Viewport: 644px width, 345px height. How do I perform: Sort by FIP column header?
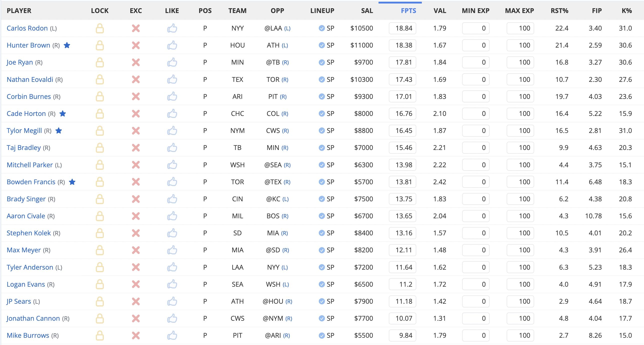[x=597, y=11]
